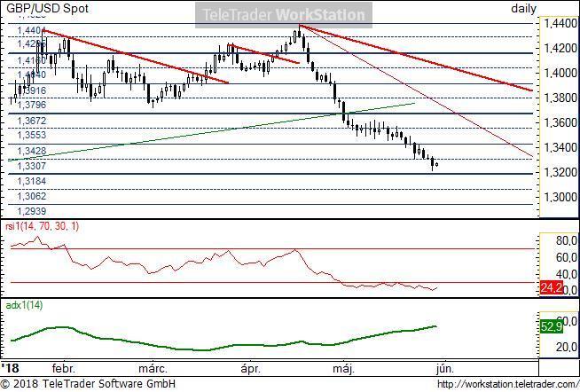The width and height of the screenshot is (580, 392).
Task: Click the 'márc.' month label on time axis
Action: 153,368
